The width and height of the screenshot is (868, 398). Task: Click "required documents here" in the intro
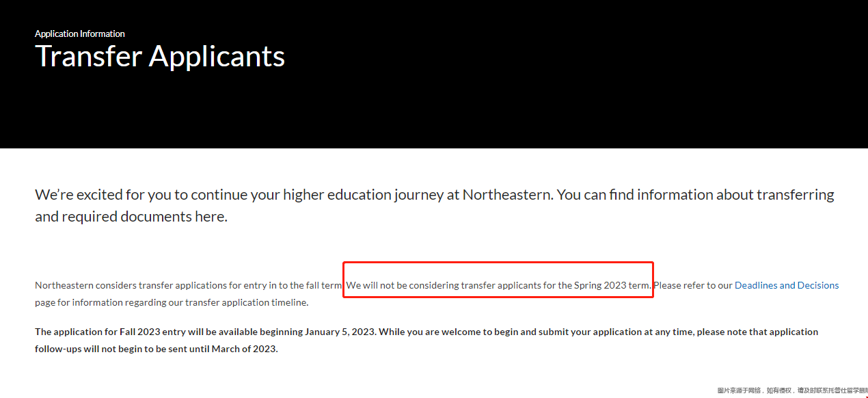[x=144, y=217]
